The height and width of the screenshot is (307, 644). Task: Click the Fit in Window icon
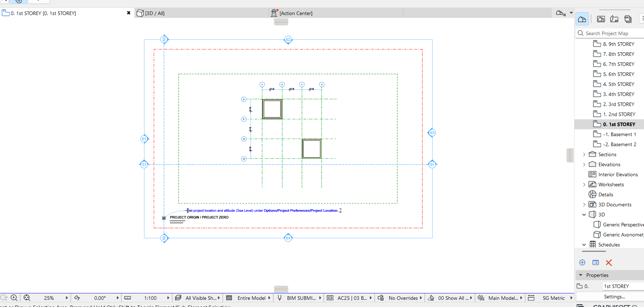pos(27,298)
